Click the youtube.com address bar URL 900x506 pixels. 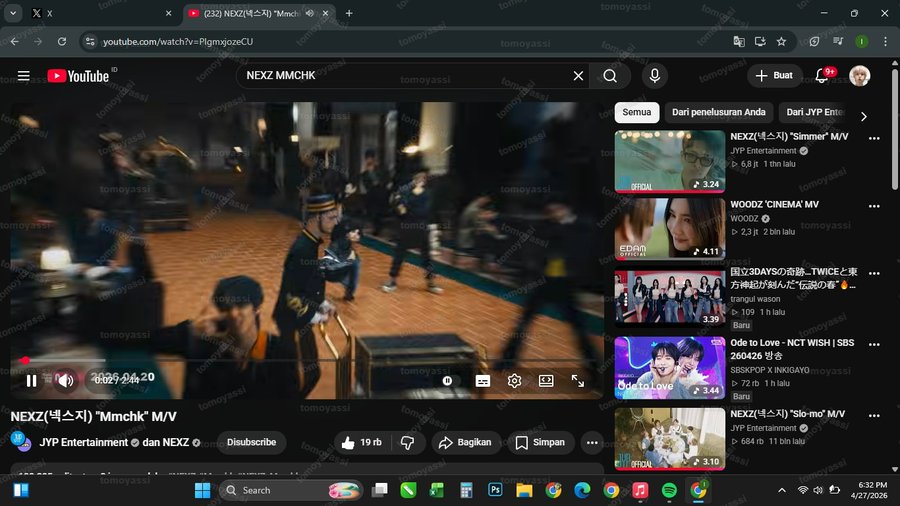click(178, 41)
